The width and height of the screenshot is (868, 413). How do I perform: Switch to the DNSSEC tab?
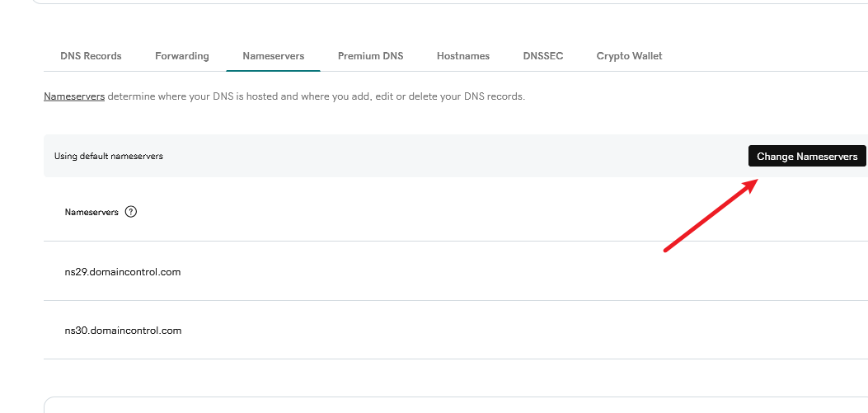(542, 56)
